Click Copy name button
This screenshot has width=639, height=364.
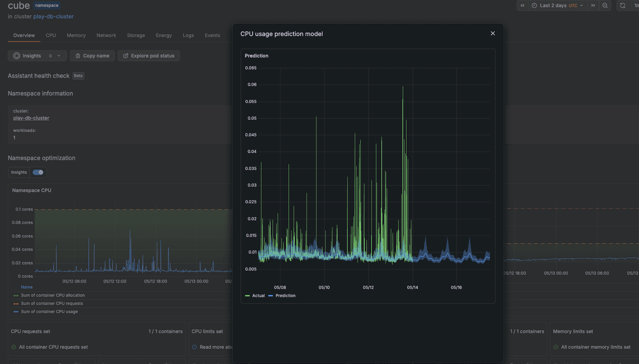pyautogui.click(x=92, y=56)
